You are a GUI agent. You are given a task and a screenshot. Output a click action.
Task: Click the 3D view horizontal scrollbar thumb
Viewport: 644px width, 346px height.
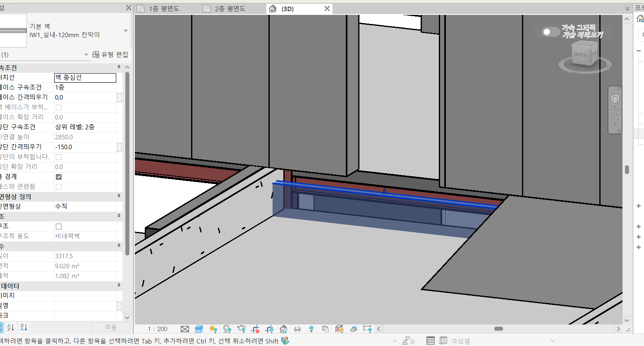click(x=498, y=329)
